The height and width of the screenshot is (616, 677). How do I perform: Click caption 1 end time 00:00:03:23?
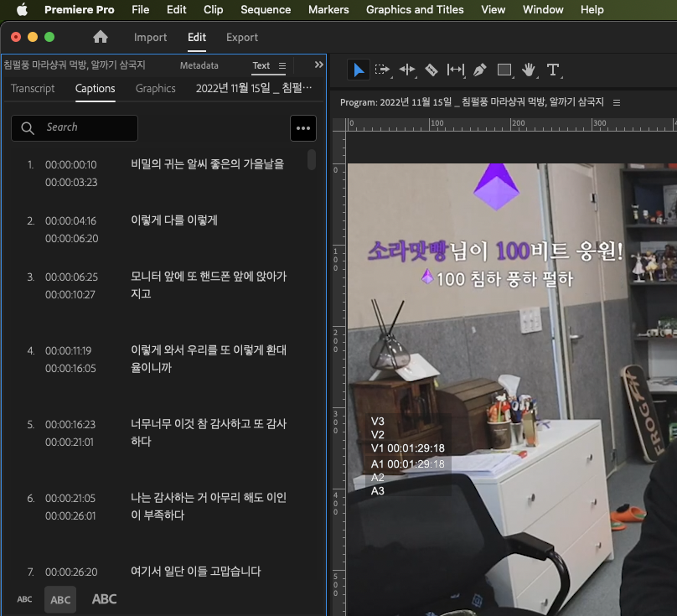point(71,183)
